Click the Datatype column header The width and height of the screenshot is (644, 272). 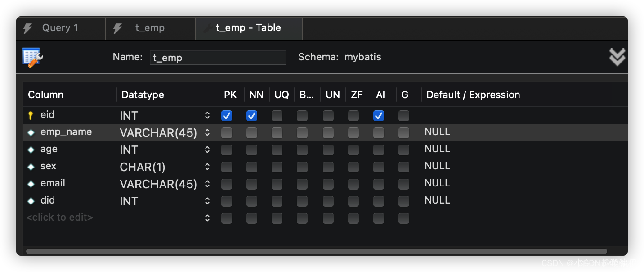tap(143, 95)
